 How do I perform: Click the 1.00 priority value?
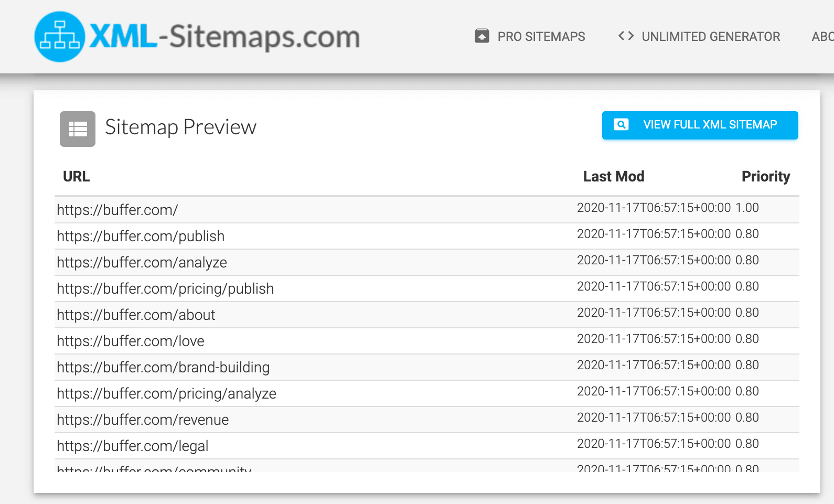(747, 208)
